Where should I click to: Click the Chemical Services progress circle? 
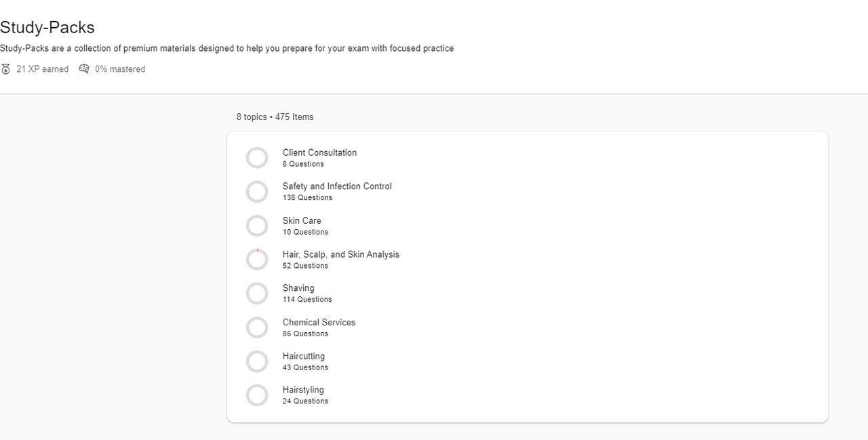coord(257,327)
